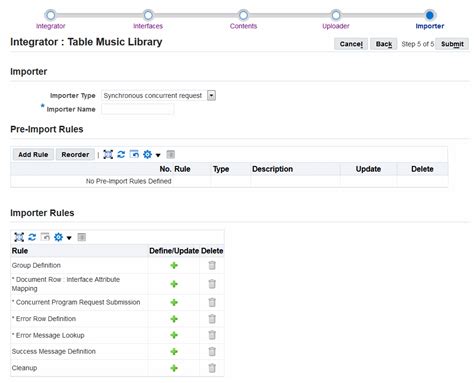Click 'Success Message Definition' rule text
Screen dimensions: 474x383
pos(54,351)
